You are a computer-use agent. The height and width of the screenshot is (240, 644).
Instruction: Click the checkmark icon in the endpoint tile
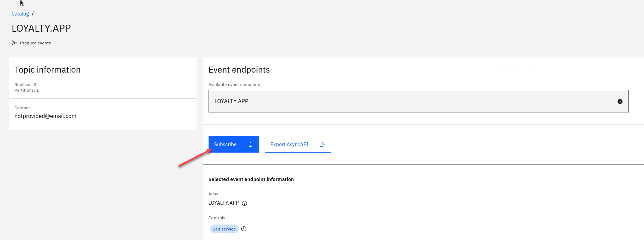pos(620,101)
